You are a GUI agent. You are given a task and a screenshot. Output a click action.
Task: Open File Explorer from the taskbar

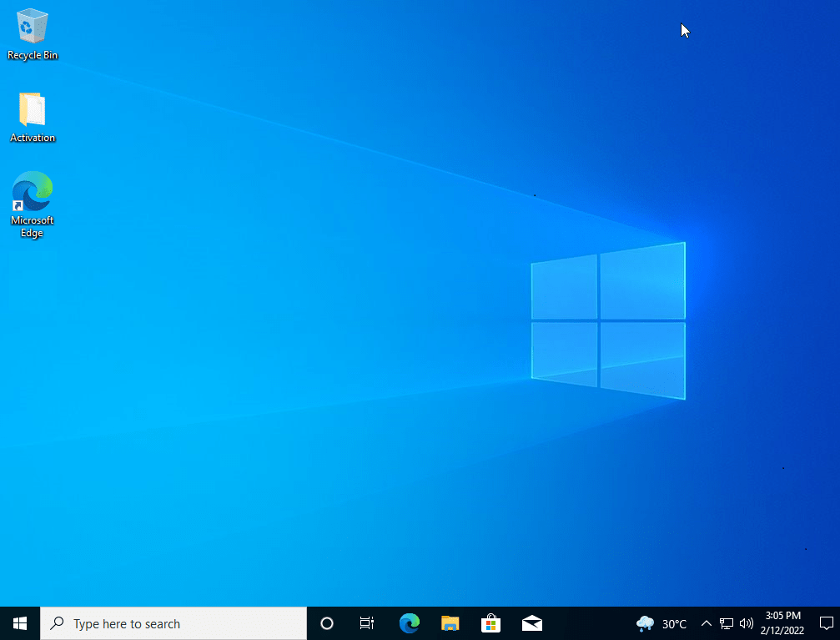pyautogui.click(x=450, y=623)
